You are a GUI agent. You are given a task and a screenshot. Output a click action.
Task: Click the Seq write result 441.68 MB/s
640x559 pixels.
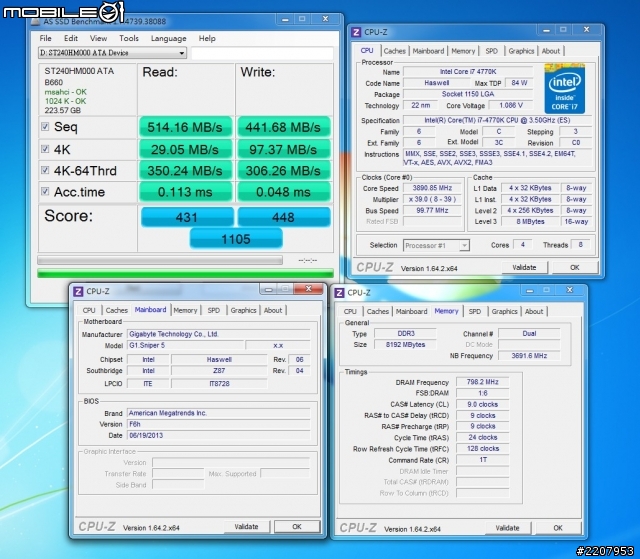click(x=283, y=127)
